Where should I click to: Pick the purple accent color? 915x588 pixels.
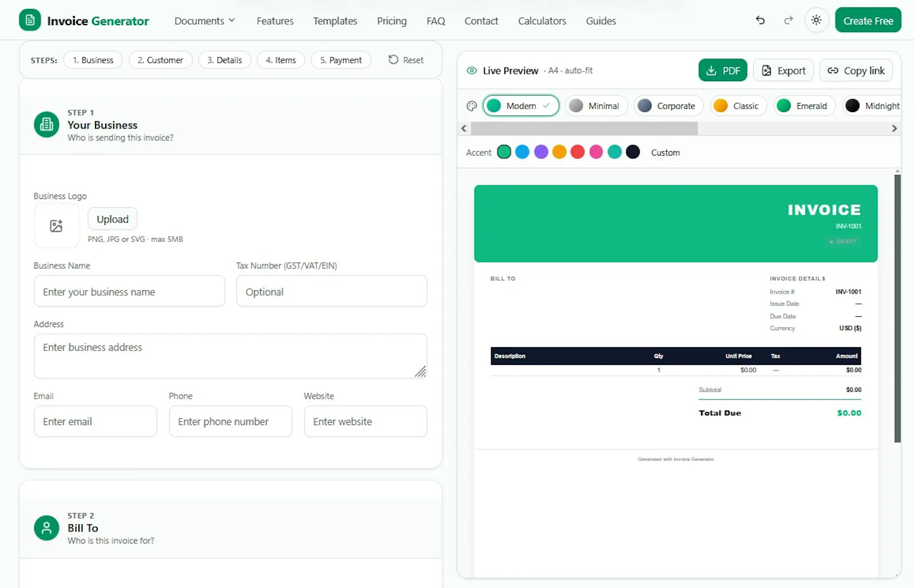coord(541,152)
